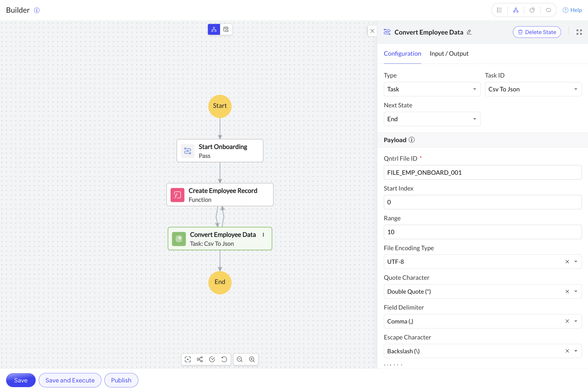Switch to the Input / Output tab
588x389 pixels.
(x=449, y=54)
